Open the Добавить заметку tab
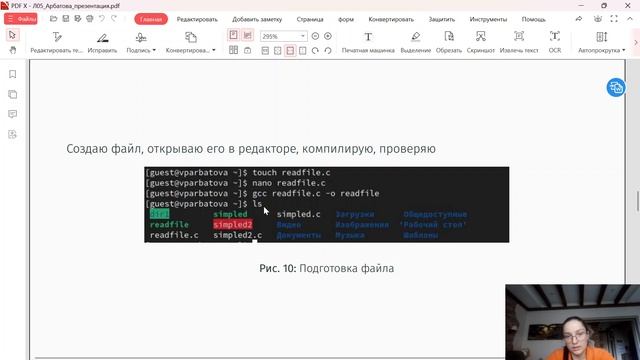The width and height of the screenshot is (640, 360). tap(257, 19)
